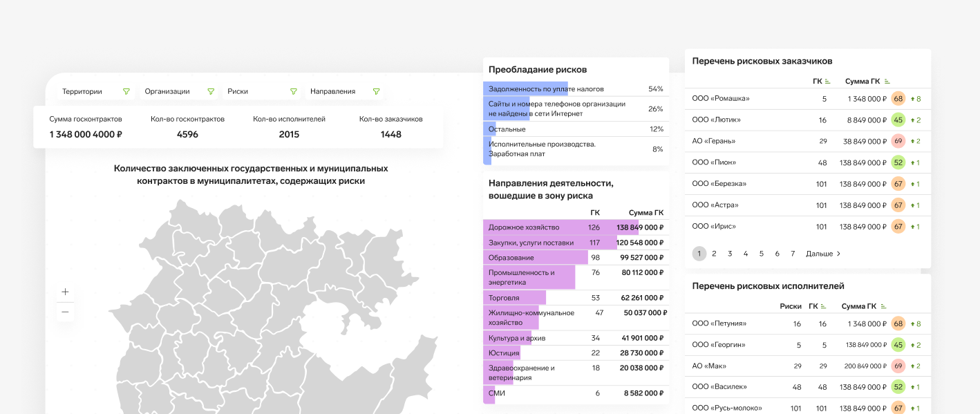The image size is (980, 414).
Task: Open executor ООО «Василек»
Action: (719, 387)
